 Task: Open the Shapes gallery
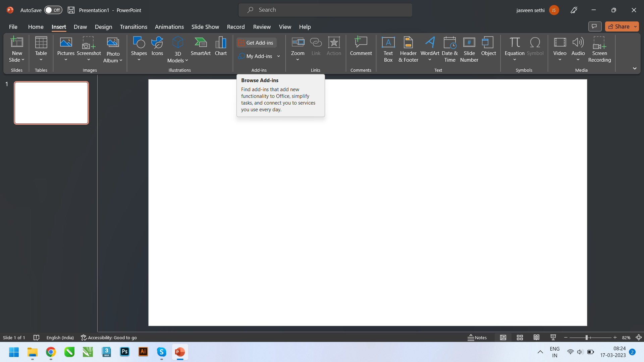coord(139,49)
